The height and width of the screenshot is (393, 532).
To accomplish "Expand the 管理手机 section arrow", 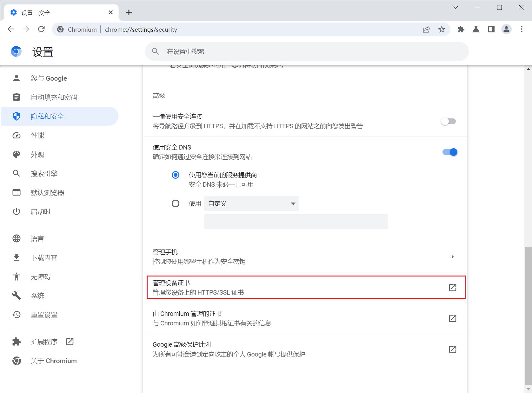I will (452, 257).
